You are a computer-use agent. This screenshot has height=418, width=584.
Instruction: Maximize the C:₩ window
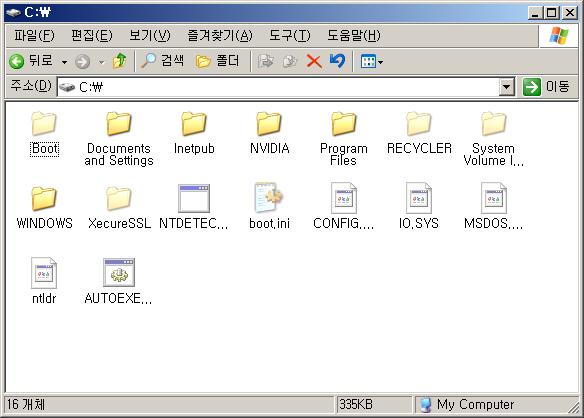[x=551, y=13]
